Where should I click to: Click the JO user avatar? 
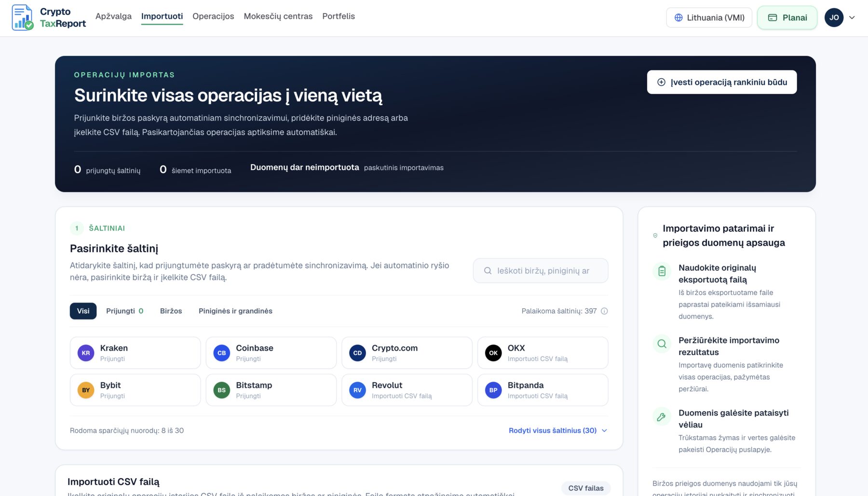click(x=834, y=17)
